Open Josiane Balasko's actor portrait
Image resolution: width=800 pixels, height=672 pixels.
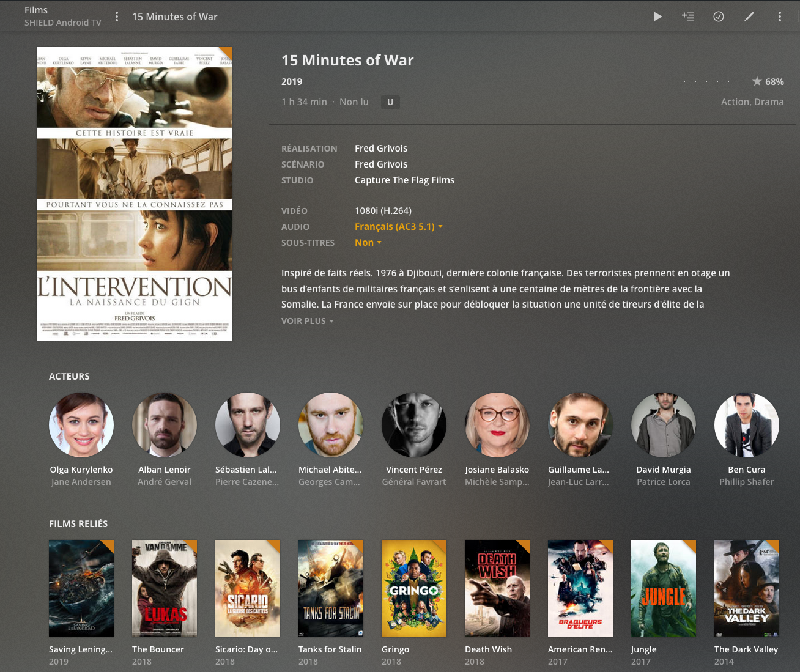[x=497, y=425]
